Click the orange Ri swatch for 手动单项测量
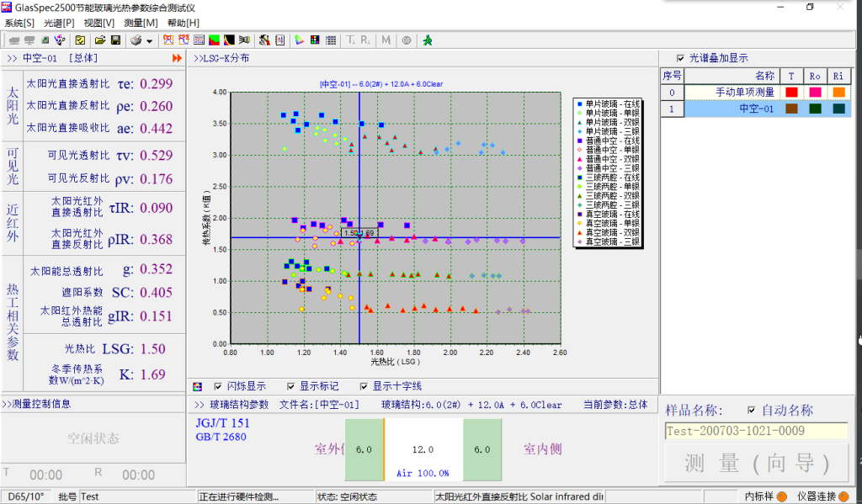The height and width of the screenshot is (504, 862). (x=839, y=93)
